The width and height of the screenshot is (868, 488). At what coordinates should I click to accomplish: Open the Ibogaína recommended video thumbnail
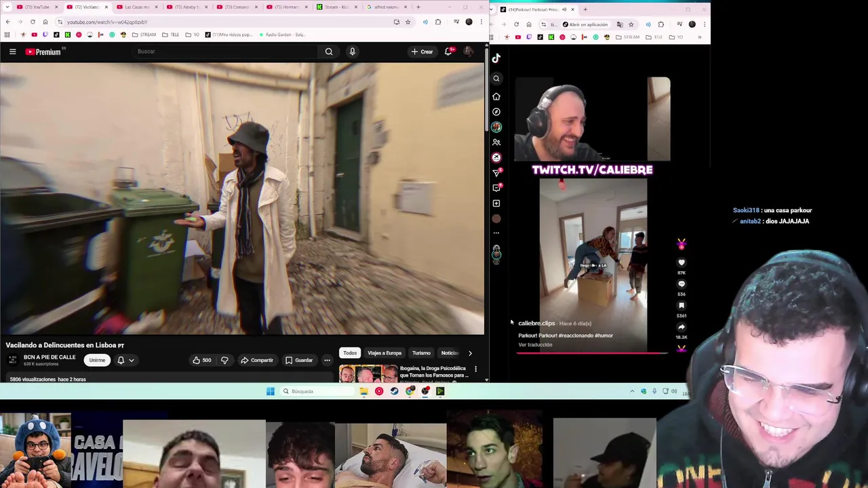coord(368,373)
